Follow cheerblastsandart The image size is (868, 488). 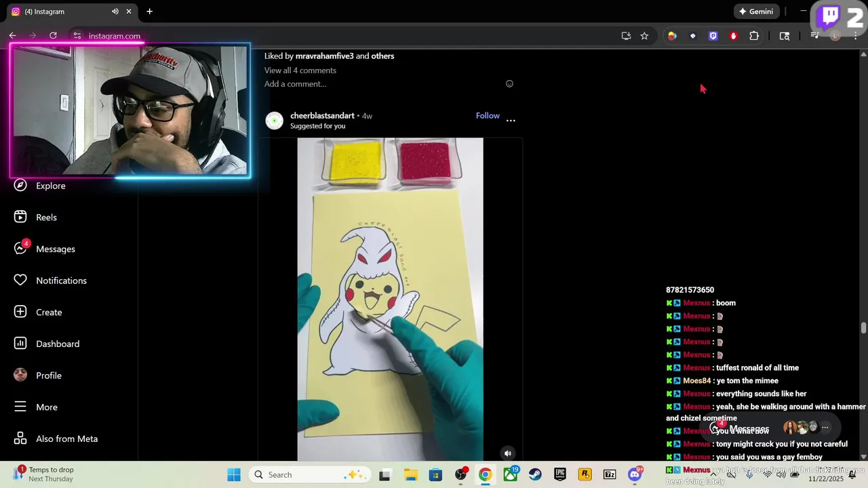[488, 116]
